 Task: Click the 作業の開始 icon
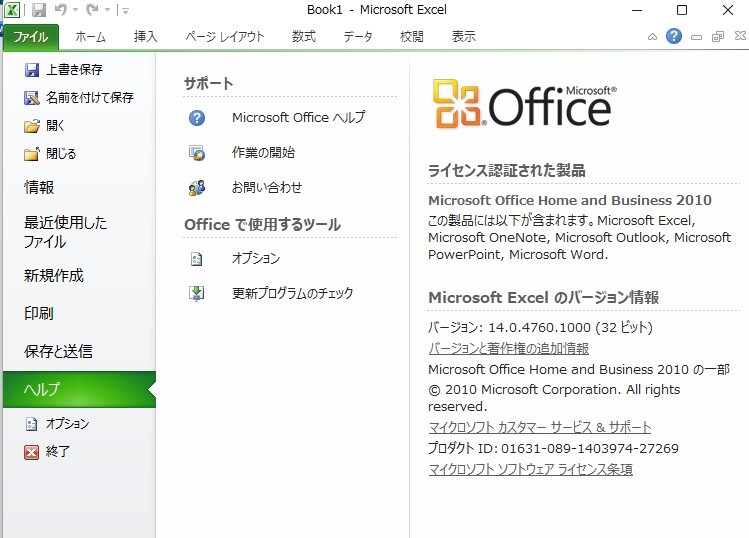197,153
